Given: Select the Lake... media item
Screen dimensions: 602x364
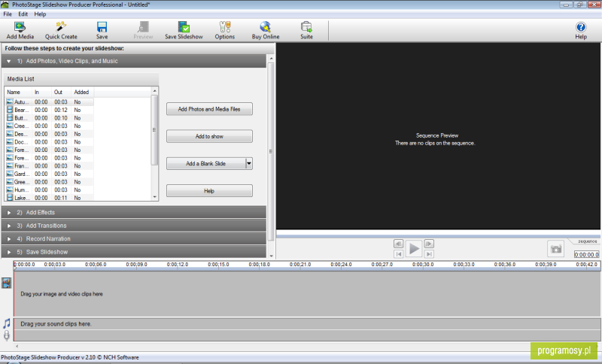Looking at the screenshot, I should tap(49, 198).
